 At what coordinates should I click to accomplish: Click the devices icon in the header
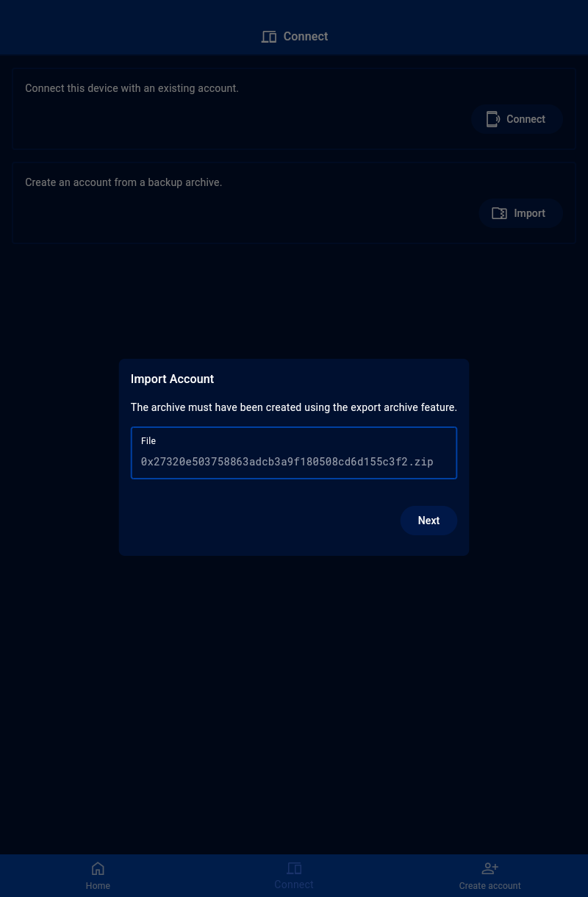tap(269, 37)
